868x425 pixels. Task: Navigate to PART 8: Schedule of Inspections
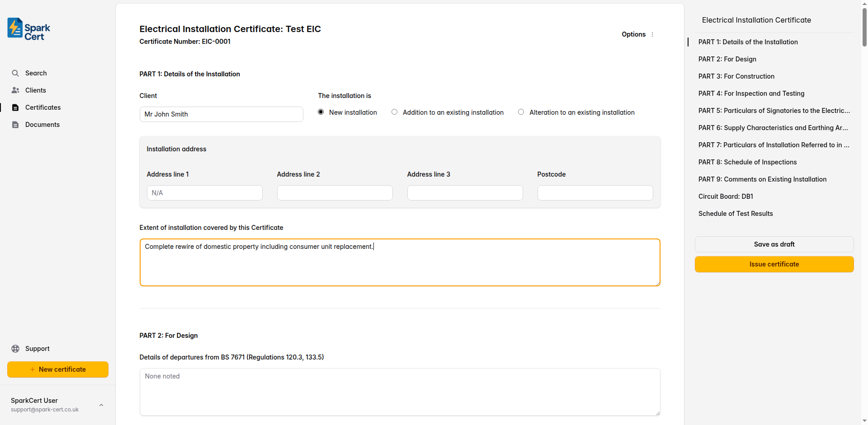[x=747, y=162]
